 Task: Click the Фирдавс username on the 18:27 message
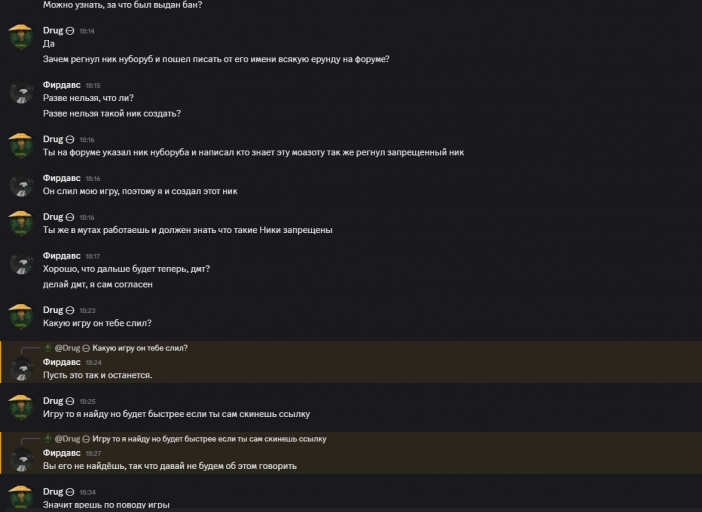(x=61, y=452)
